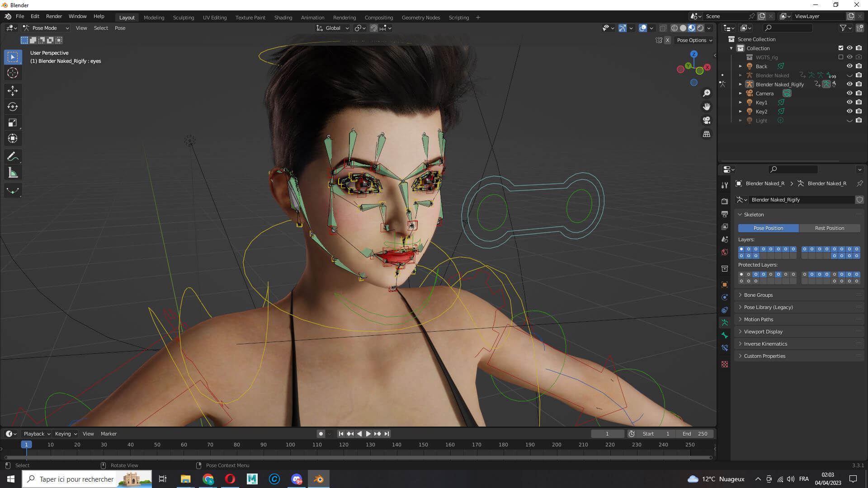Viewport: 868px width, 488px height.
Task: Expand Inverse Kinematics panel
Action: [765, 344]
